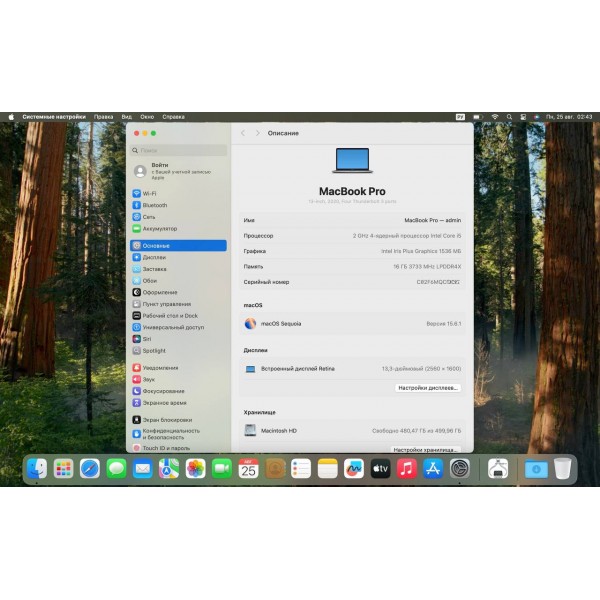
Task: Click the Поиск search field
Action: (x=178, y=150)
